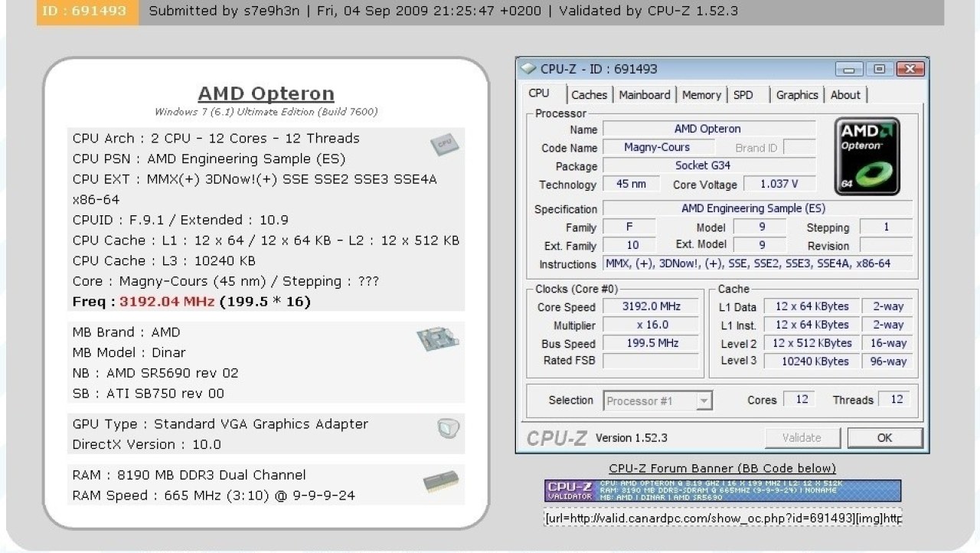The image size is (980, 553).
Task: Switch to the Graphics tab
Action: [797, 95]
